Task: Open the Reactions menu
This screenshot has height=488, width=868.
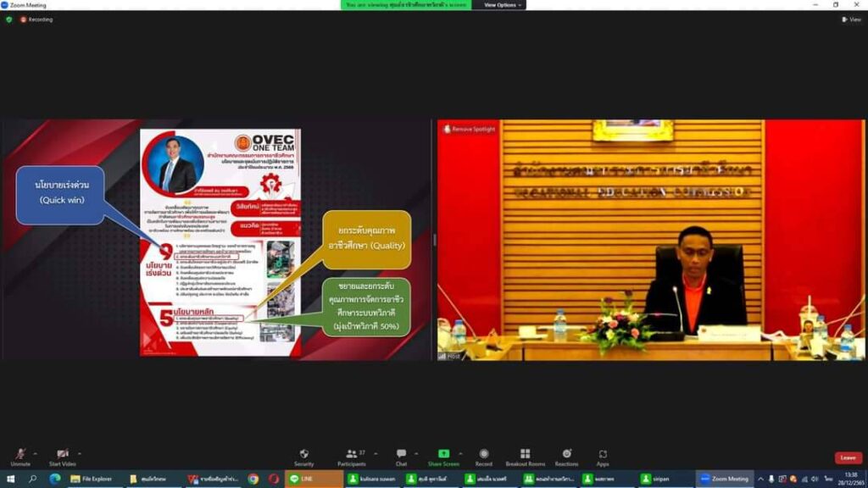Action: tap(566, 455)
